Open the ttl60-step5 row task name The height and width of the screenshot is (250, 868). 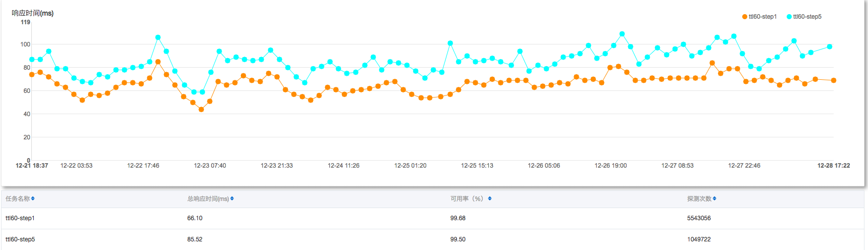click(x=20, y=239)
